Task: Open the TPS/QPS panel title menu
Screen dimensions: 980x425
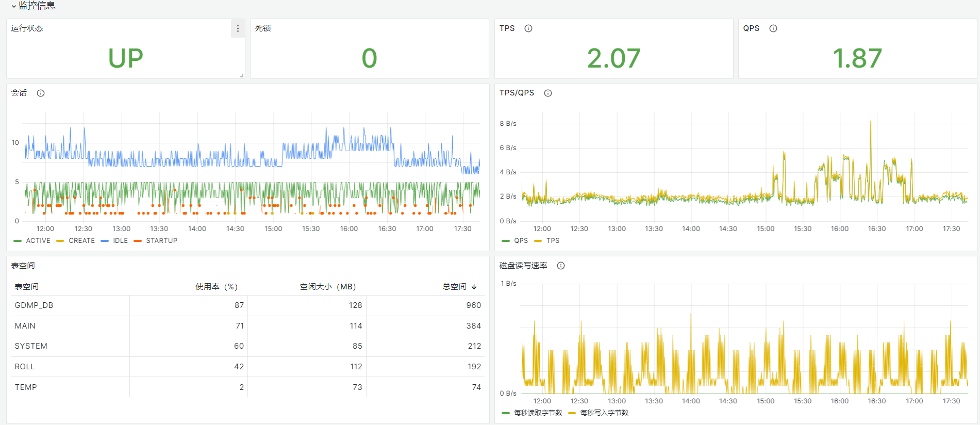Action: click(x=517, y=93)
